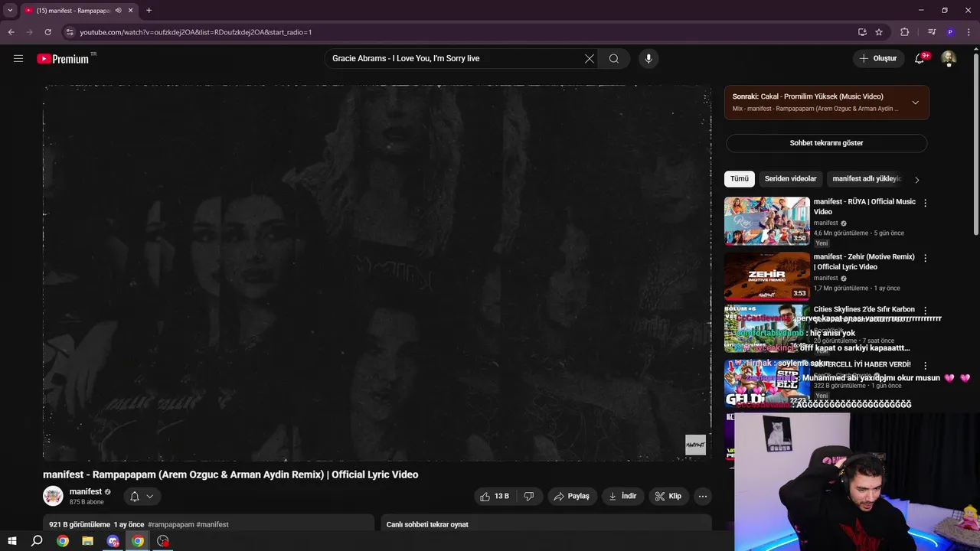980x551 pixels.
Task: Click Canlı sohbeti tekrar oynat panel
Action: 546,523
